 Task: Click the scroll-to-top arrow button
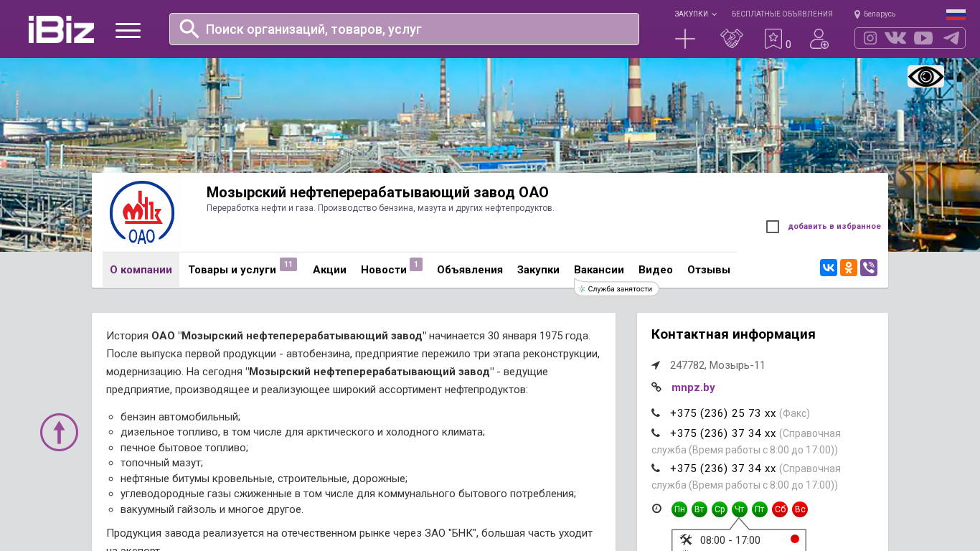[59, 432]
